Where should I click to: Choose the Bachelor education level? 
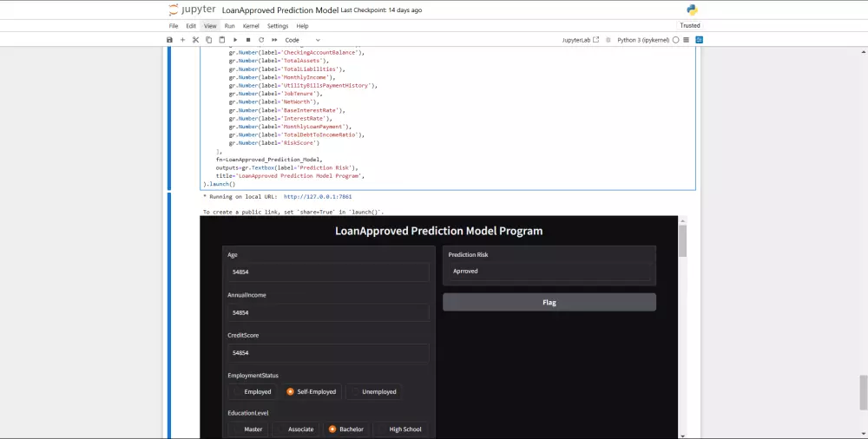point(346,429)
